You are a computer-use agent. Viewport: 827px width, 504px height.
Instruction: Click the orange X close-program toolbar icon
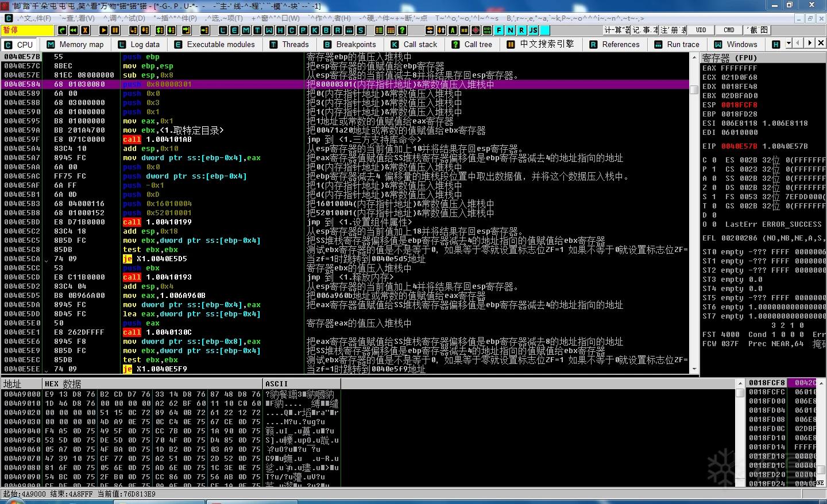click(85, 30)
